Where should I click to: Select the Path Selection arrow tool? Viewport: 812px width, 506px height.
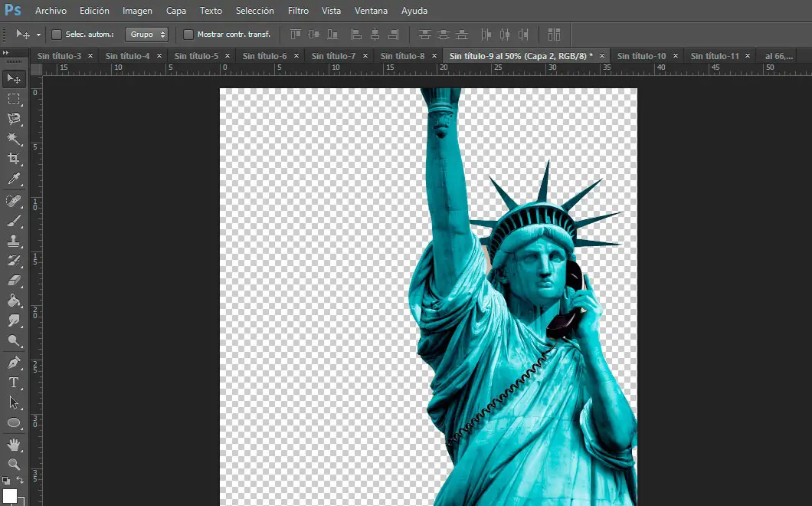coord(14,402)
